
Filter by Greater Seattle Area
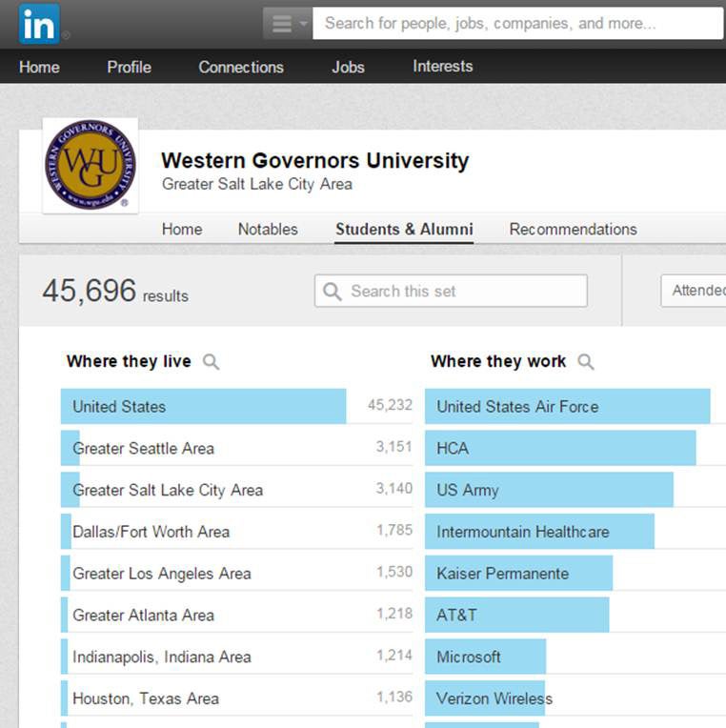(x=236, y=448)
